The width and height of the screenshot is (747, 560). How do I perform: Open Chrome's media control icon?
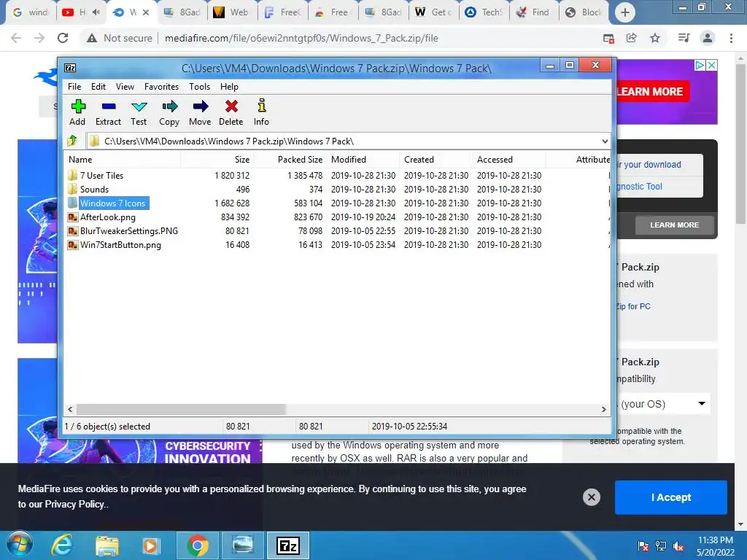[684, 38]
